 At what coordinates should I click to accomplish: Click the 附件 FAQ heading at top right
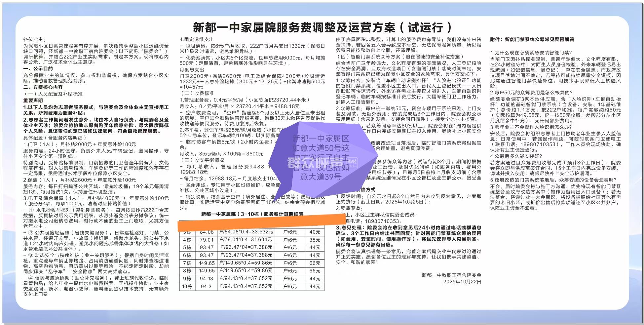[x=532, y=39]
